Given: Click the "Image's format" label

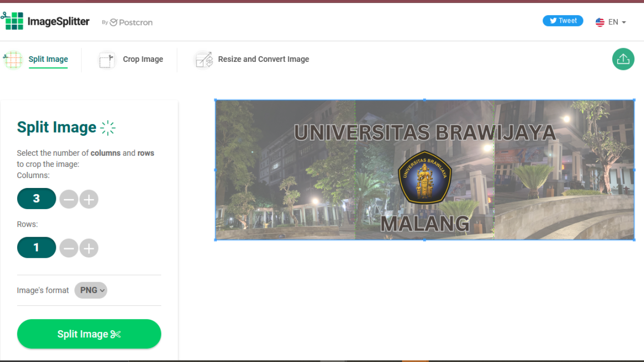Looking at the screenshot, I should coord(43,290).
